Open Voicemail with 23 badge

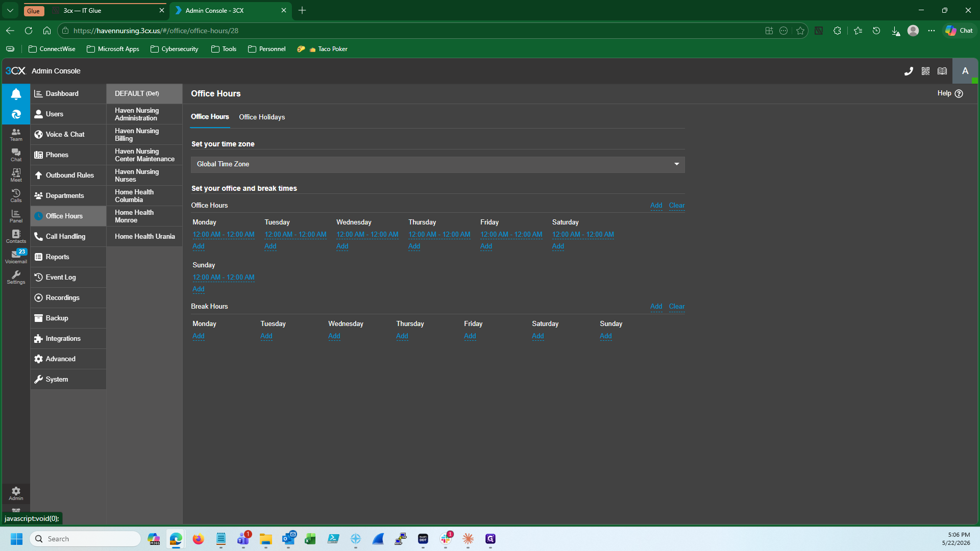tap(16, 257)
